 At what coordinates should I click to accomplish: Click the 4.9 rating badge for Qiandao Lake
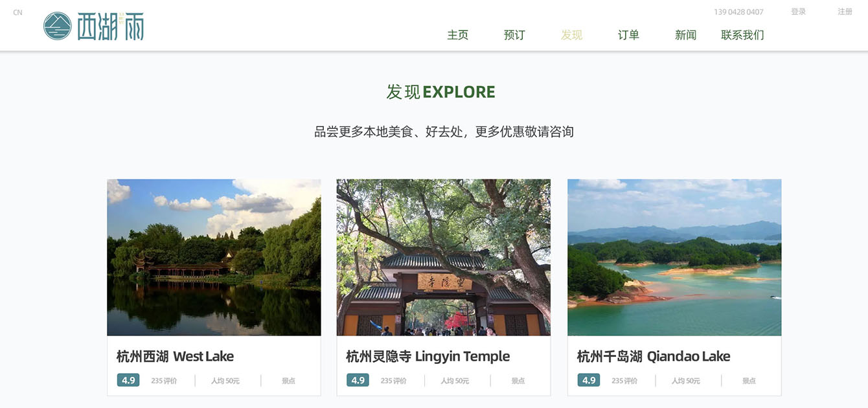tap(589, 380)
